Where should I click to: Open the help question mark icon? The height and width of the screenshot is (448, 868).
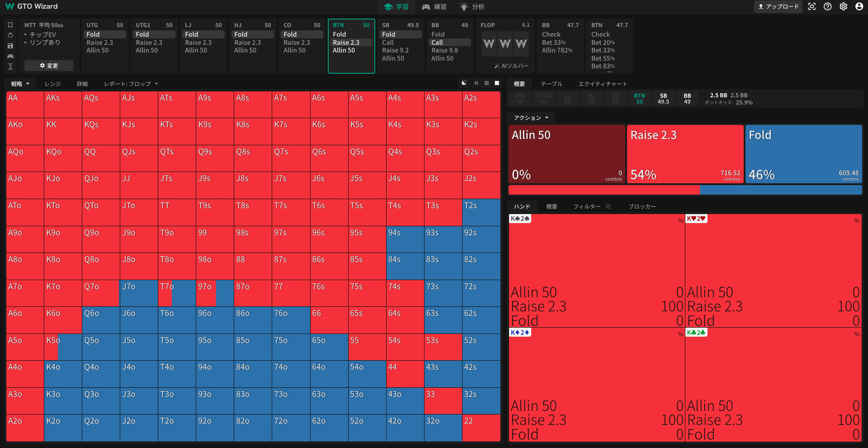pyautogui.click(x=828, y=6)
